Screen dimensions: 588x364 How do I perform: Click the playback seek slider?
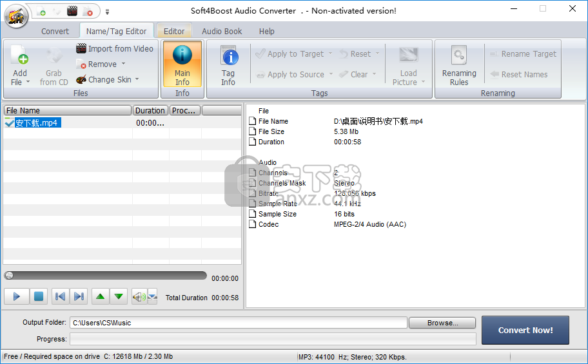coord(105,276)
